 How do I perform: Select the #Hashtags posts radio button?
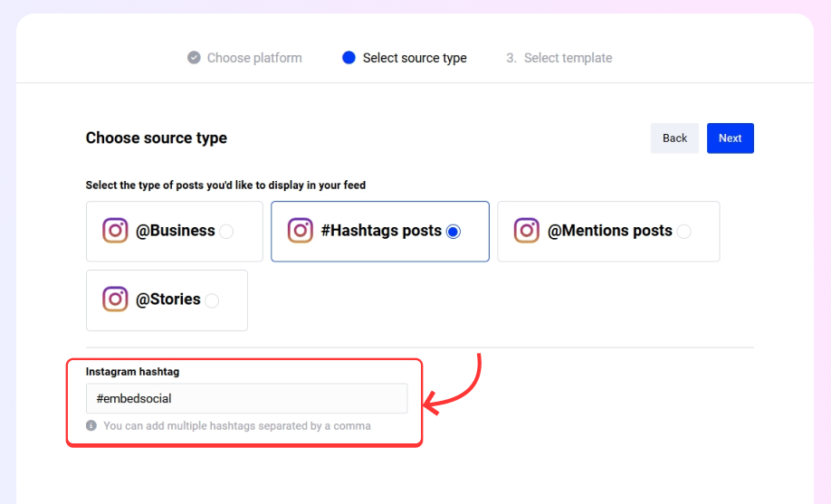tap(454, 232)
